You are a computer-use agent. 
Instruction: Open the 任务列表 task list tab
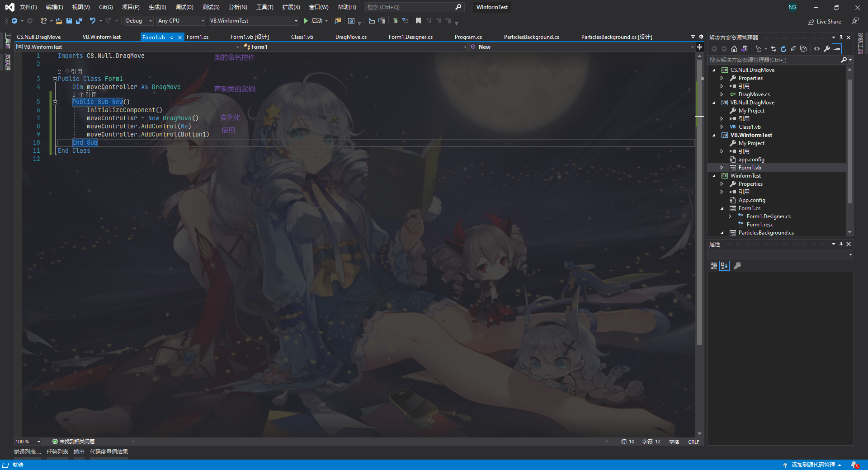point(57,452)
